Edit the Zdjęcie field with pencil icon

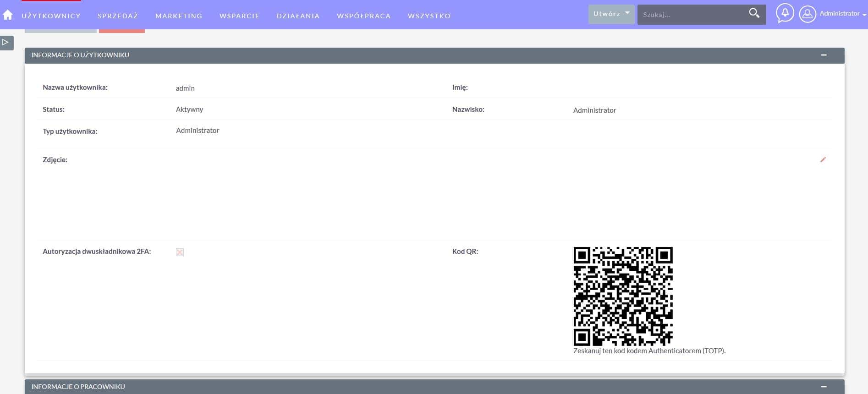823,159
